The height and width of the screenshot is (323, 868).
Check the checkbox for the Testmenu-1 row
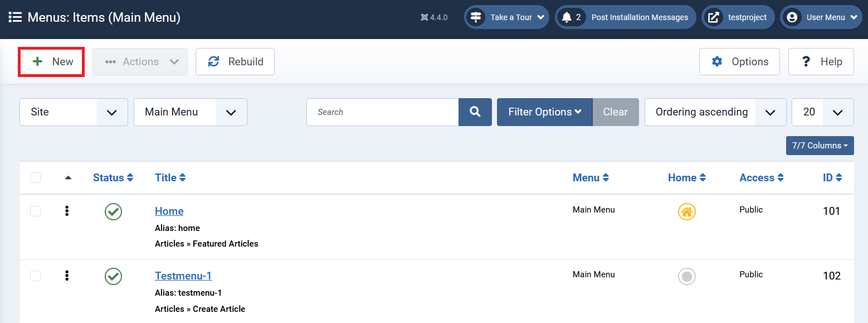(x=36, y=276)
